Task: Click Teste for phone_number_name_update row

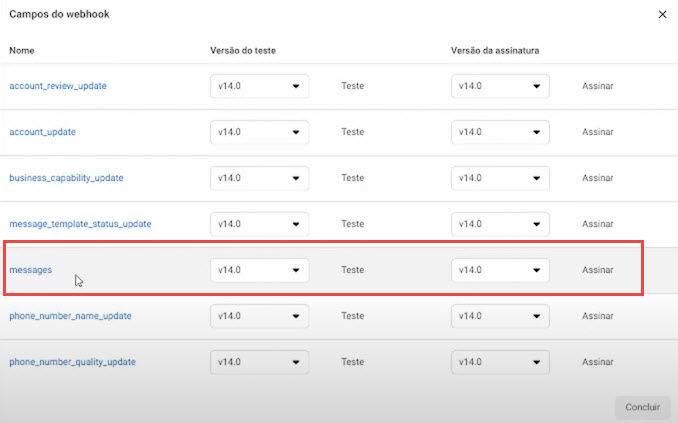Action: pyautogui.click(x=352, y=316)
